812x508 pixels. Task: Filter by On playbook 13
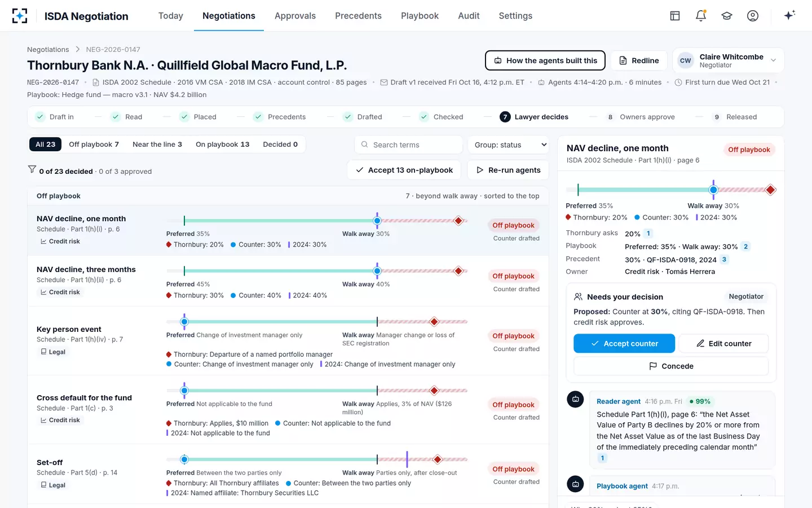pyautogui.click(x=222, y=144)
